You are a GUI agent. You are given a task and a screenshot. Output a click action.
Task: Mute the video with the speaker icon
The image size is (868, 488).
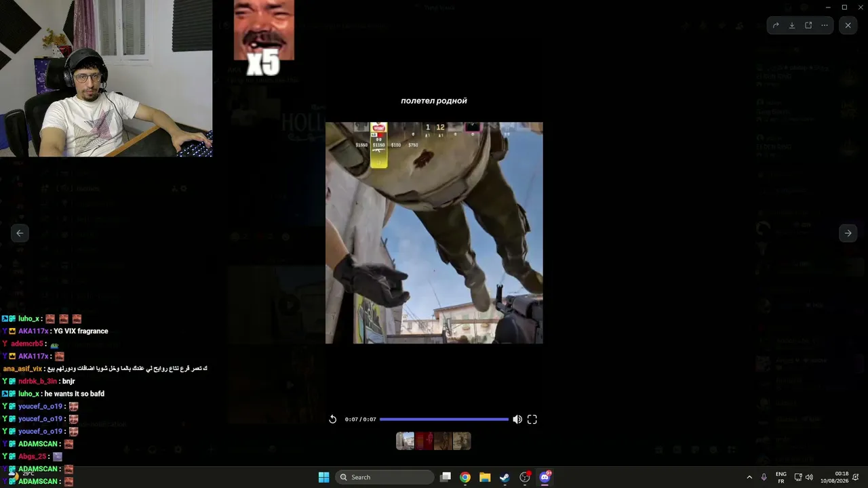(x=517, y=420)
